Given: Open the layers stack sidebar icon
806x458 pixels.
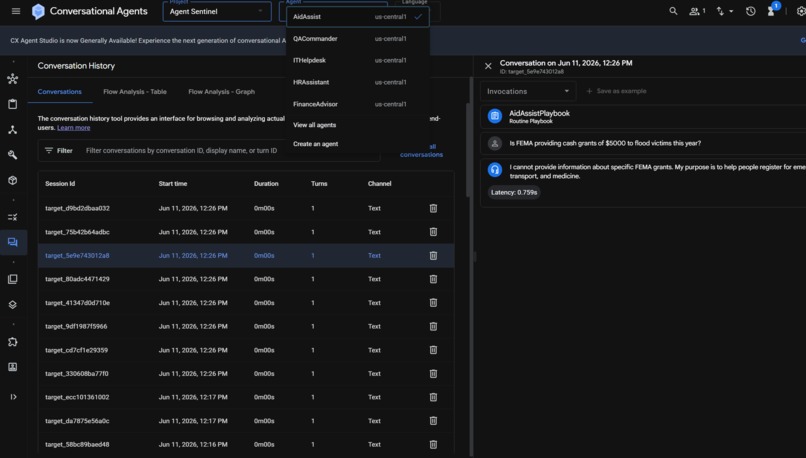Looking at the screenshot, I should tap(13, 304).
